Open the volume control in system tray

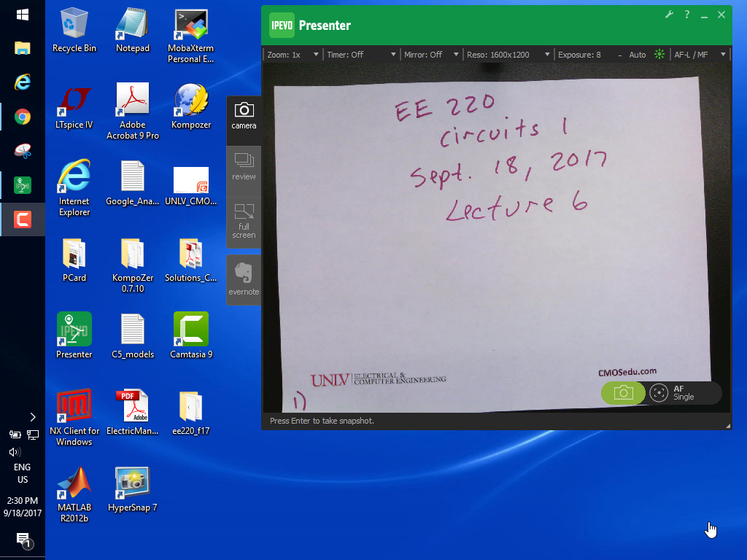click(x=15, y=452)
